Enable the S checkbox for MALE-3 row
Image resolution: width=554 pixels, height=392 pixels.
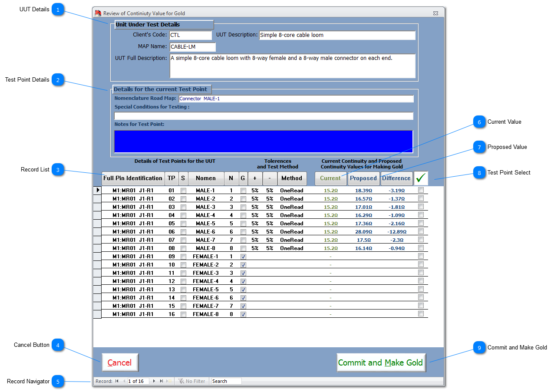point(183,207)
